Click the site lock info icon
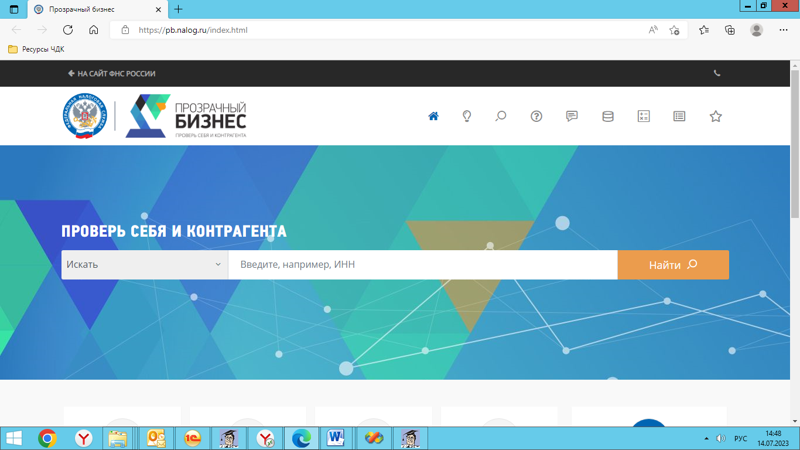 pos(125,30)
